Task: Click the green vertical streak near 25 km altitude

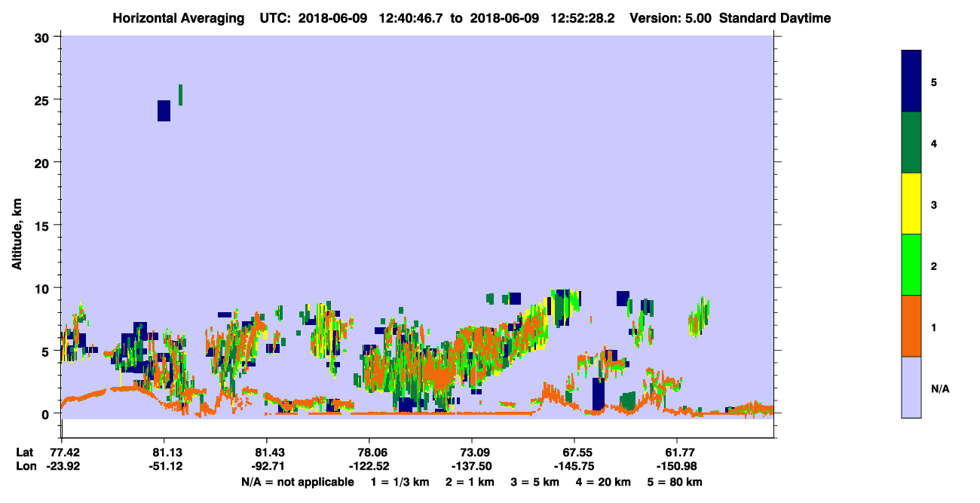Action: (180, 95)
